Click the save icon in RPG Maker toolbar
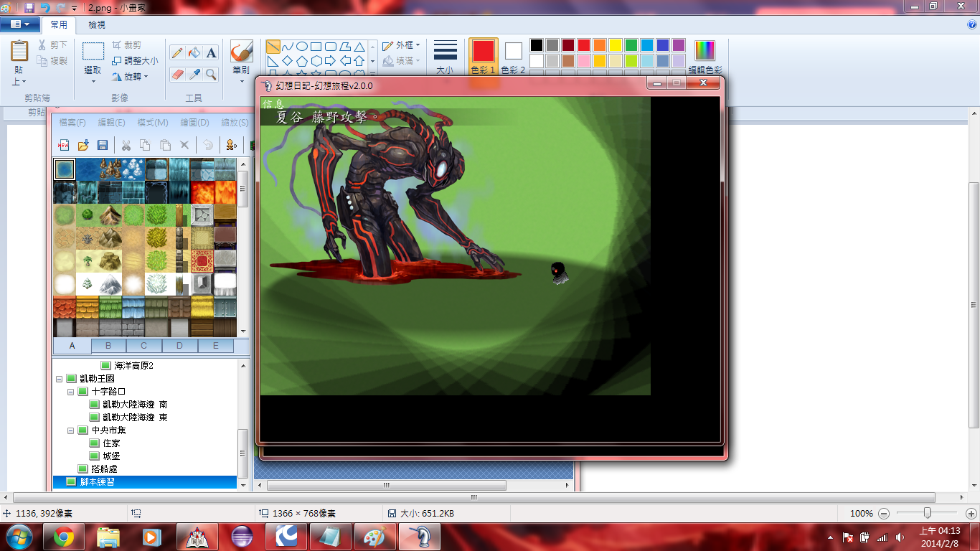This screenshot has height=551, width=980. click(x=103, y=145)
